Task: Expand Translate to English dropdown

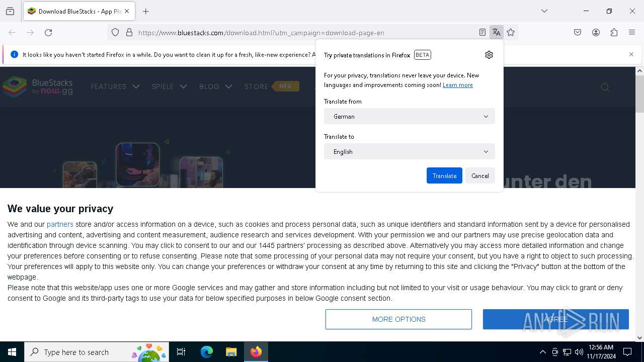Action: 410,151
